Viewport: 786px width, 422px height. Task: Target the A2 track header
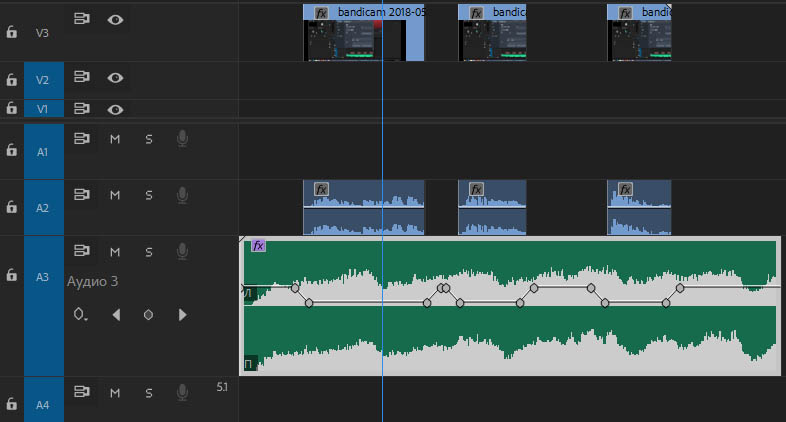[x=44, y=207]
